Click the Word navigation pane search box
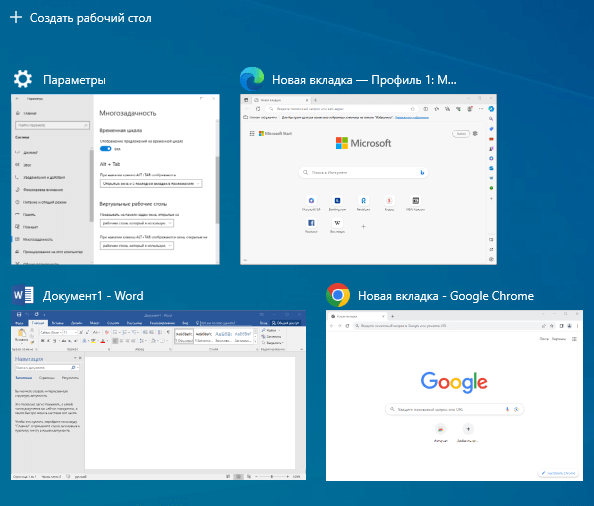 [x=47, y=368]
